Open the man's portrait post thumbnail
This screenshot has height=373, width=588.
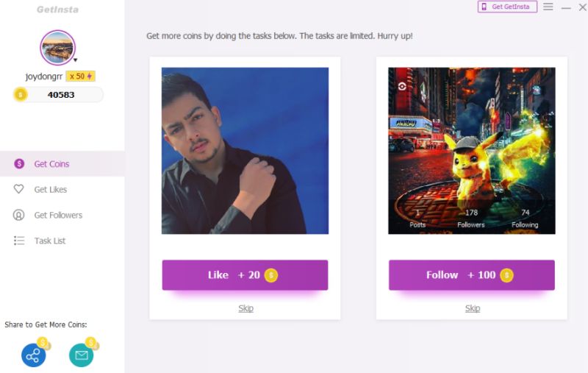click(x=245, y=151)
